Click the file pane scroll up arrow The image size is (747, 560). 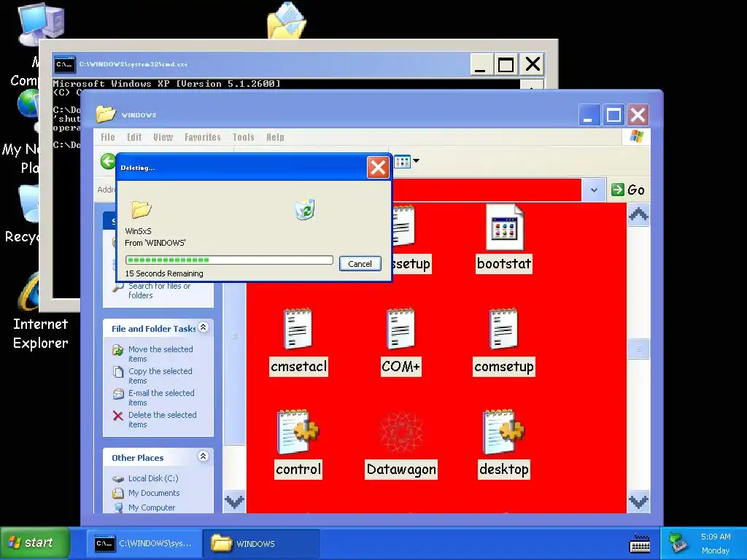coord(638,215)
